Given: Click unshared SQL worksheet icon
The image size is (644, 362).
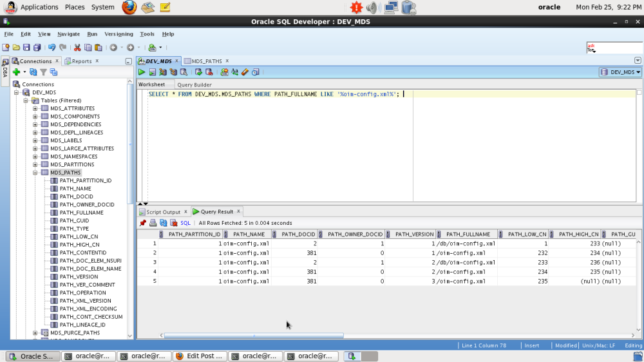Looking at the screenshot, I should 224,72.
